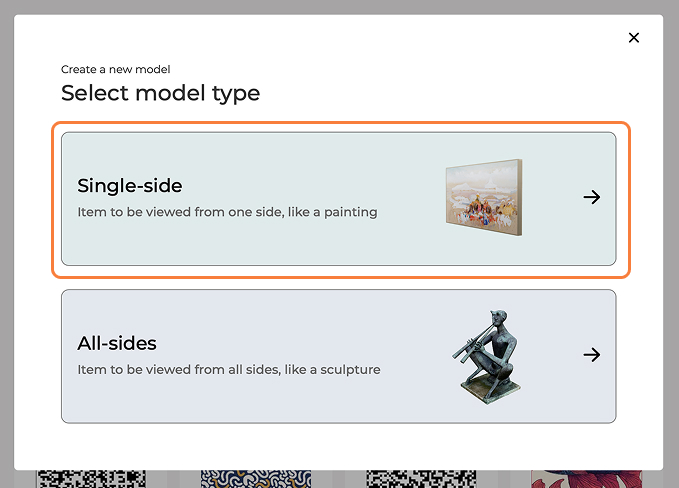Image resolution: width=679 pixels, height=488 pixels.
Task: Click the "Select model type" heading
Action: 160,94
